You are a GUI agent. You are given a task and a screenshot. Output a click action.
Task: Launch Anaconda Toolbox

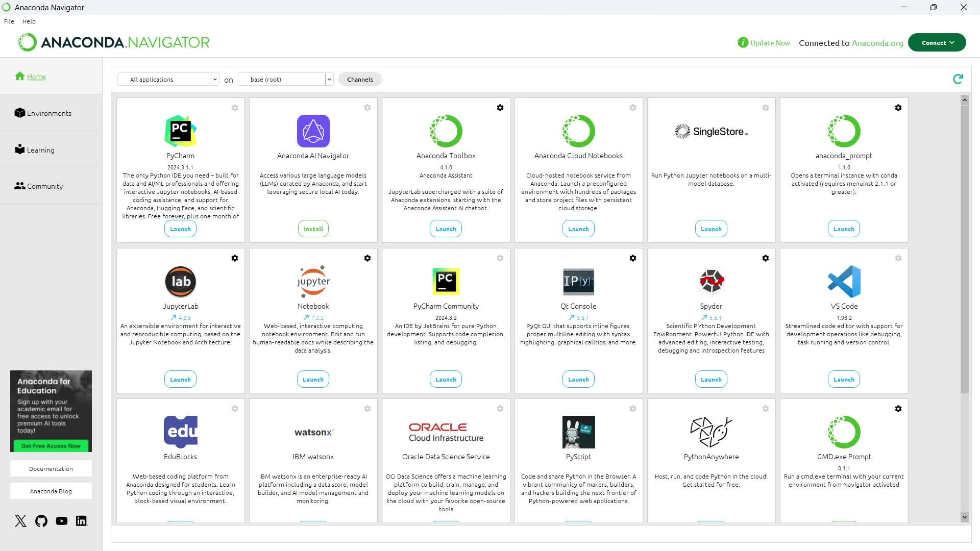click(446, 229)
